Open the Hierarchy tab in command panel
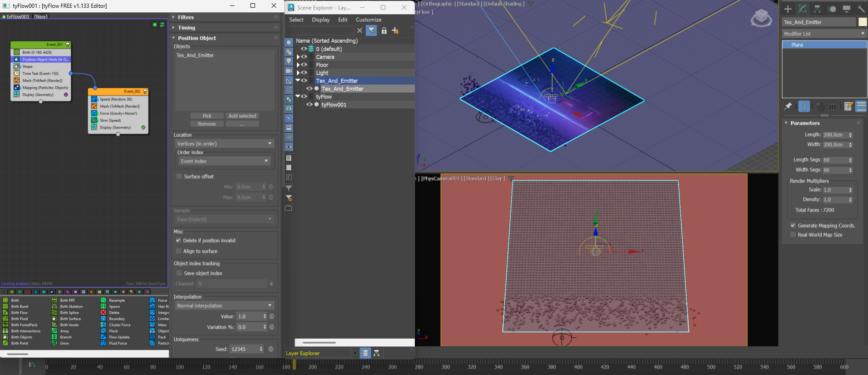Viewport: 868px width, 375px height. [x=817, y=9]
